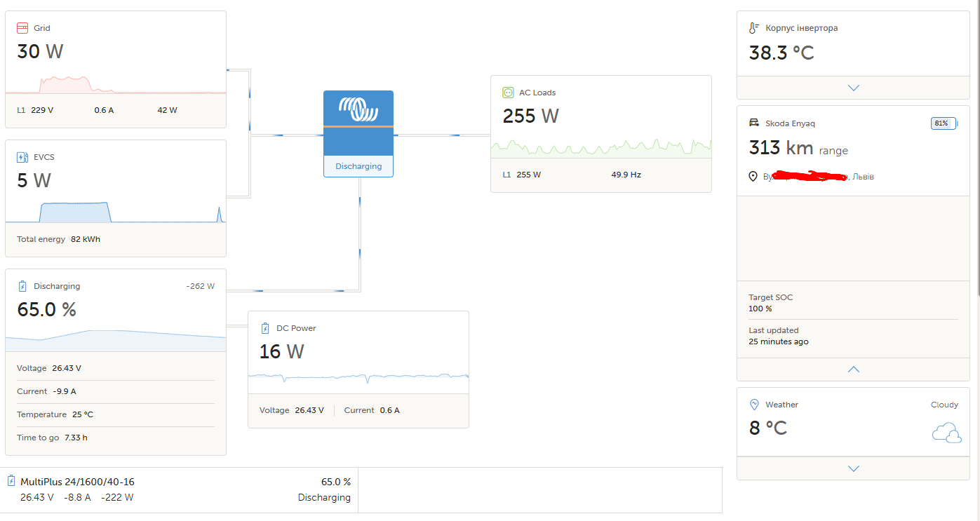Click the AC Loads socket icon
The height and width of the screenshot is (521, 980).
pos(508,93)
